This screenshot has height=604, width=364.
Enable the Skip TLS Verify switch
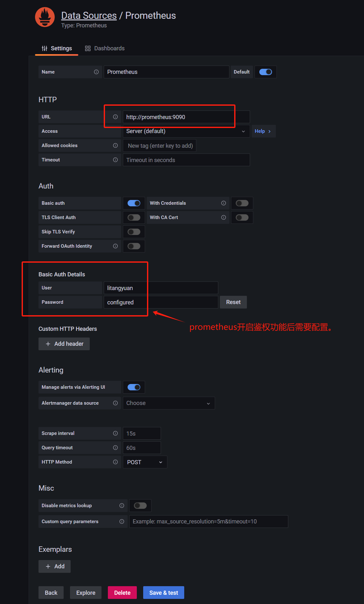(x=134, y=232)
